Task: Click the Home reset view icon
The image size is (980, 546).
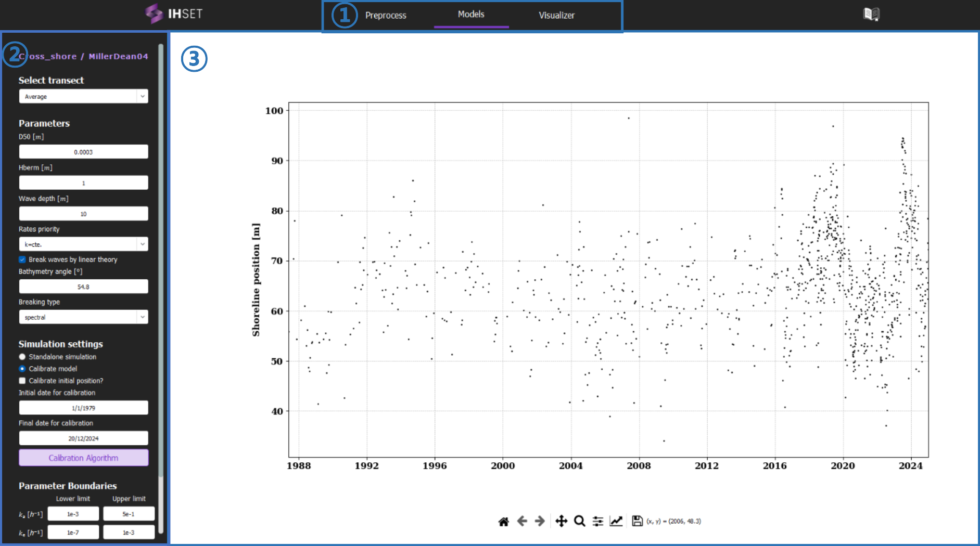Action: pyautogui.click(x=503, y=521)
